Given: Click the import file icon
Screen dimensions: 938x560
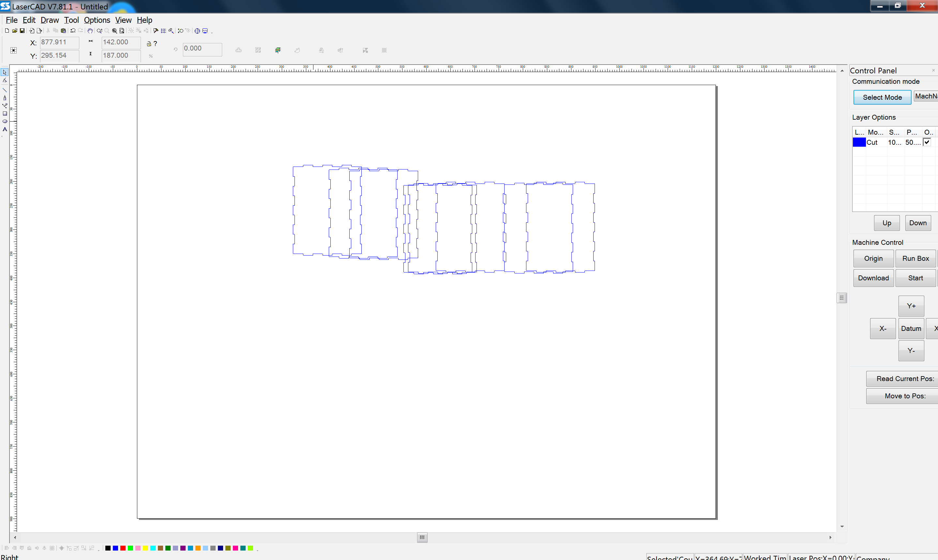Looking at the screenshot, I should pyautogui.click(x=32, y=31).
